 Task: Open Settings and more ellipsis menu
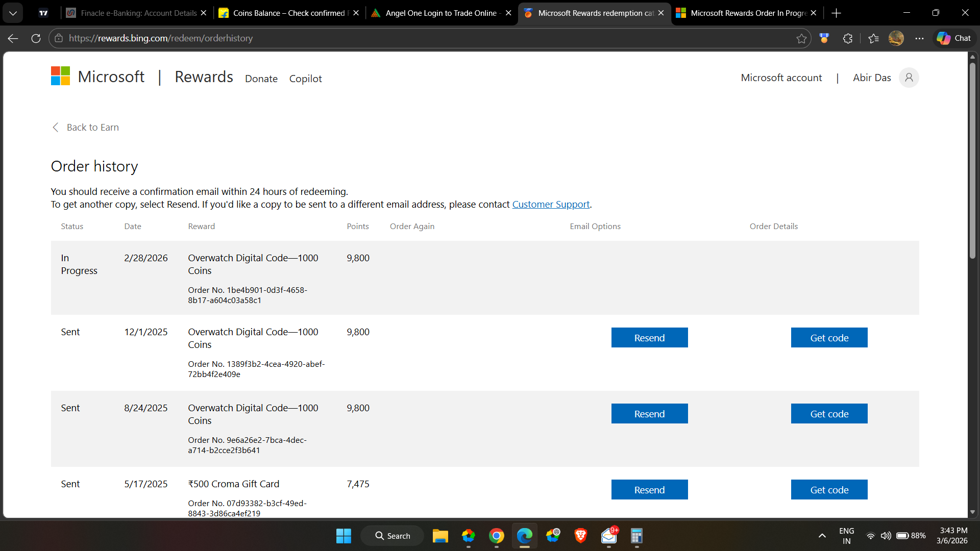click(x=919, y=38)
